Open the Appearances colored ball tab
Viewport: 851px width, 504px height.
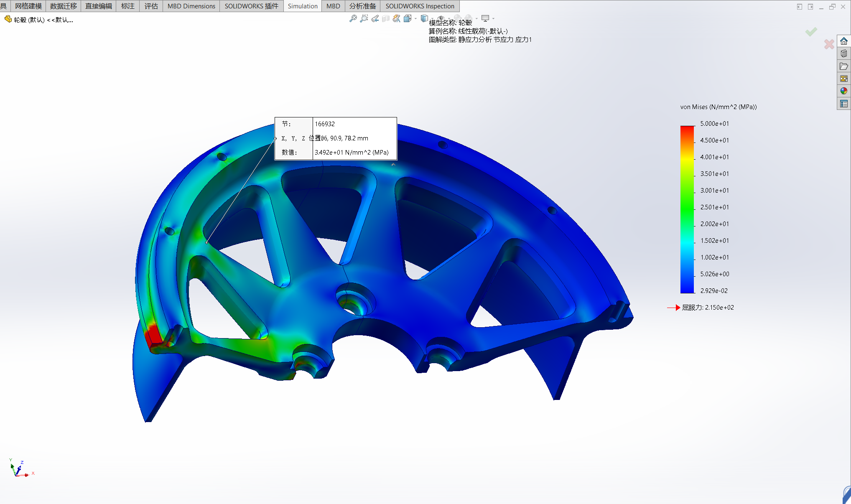(x=844, y=91)
